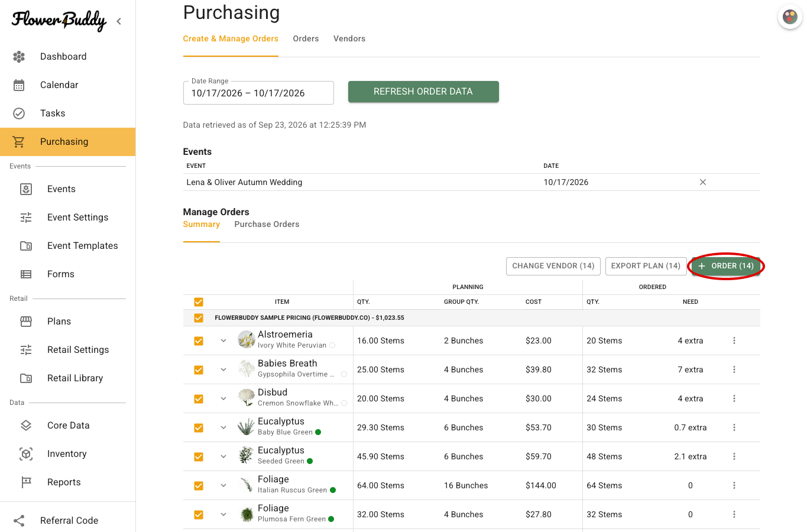Open the user avatar menu
The height and width of the screenshot is (532, 807).
point(790,17)
